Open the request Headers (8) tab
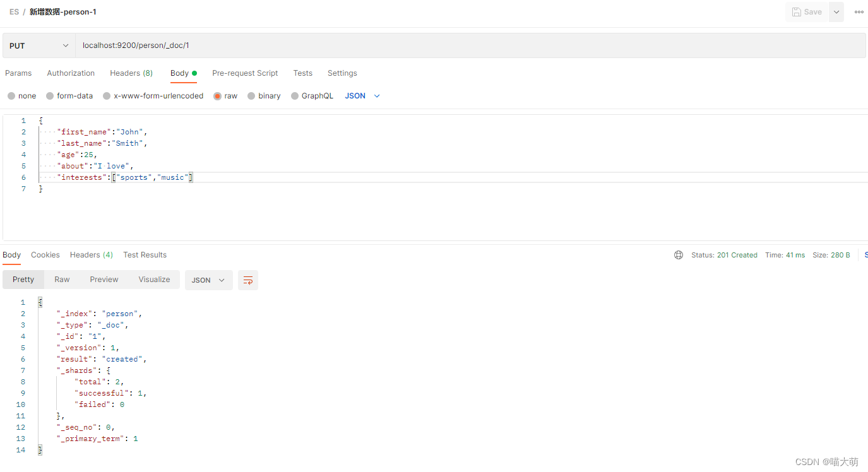This screenshot has height=472, width=868. (131, 73)
